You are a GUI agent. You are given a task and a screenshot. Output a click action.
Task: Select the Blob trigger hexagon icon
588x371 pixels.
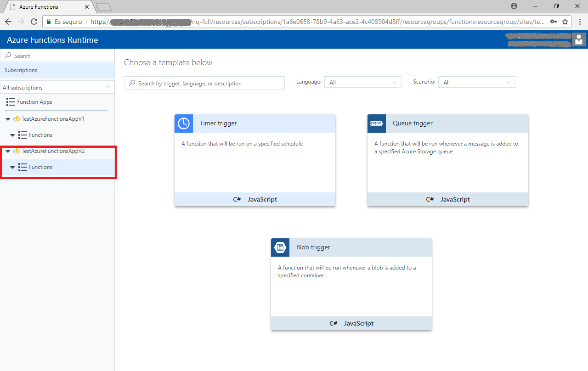[280, 247]
